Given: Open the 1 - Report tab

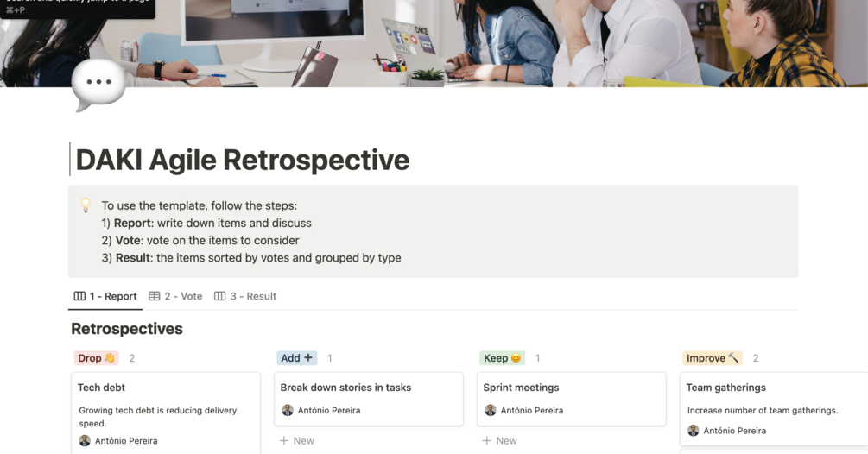Looking at the screenshot, I should pos(105,296).
